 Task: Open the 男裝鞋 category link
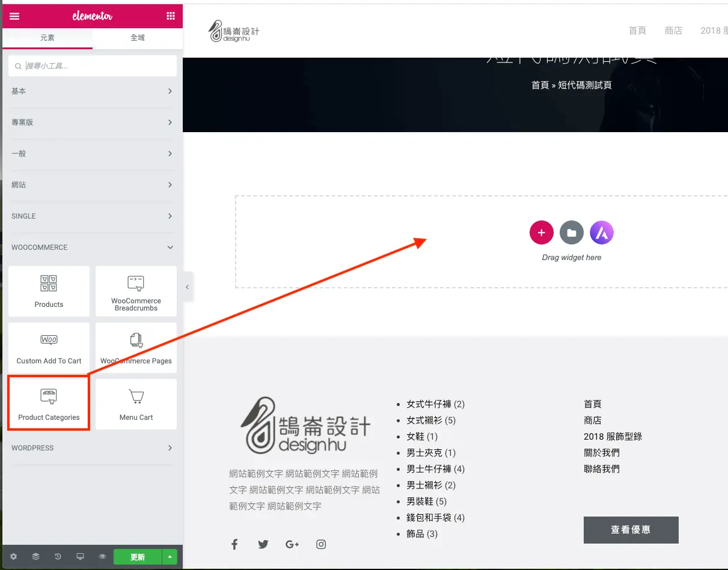click(420, 502)
